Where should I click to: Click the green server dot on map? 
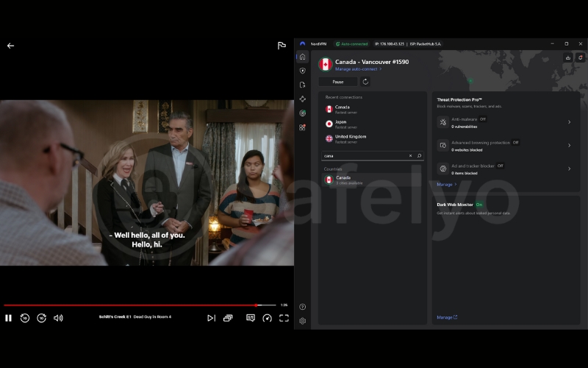click(470, 81)
